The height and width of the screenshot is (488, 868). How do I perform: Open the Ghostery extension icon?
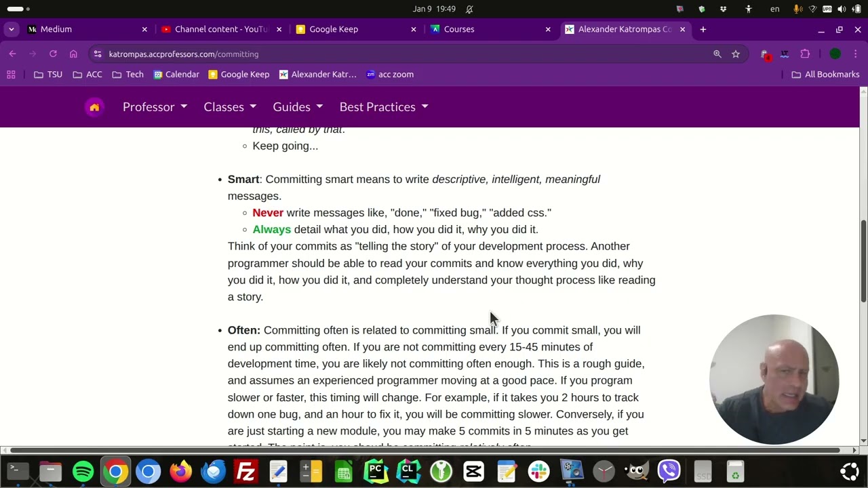[x=766, y=54]
